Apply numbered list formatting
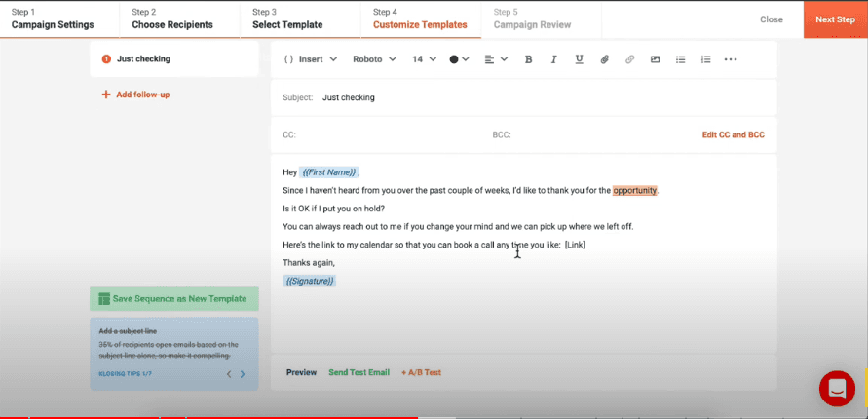Viewport: 868px width, 419px height. point(706,59)
